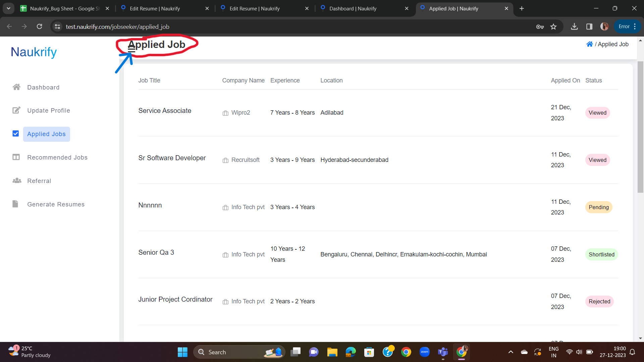
Task: Click the Shortlisted status badge
Action: click(601, 254)
